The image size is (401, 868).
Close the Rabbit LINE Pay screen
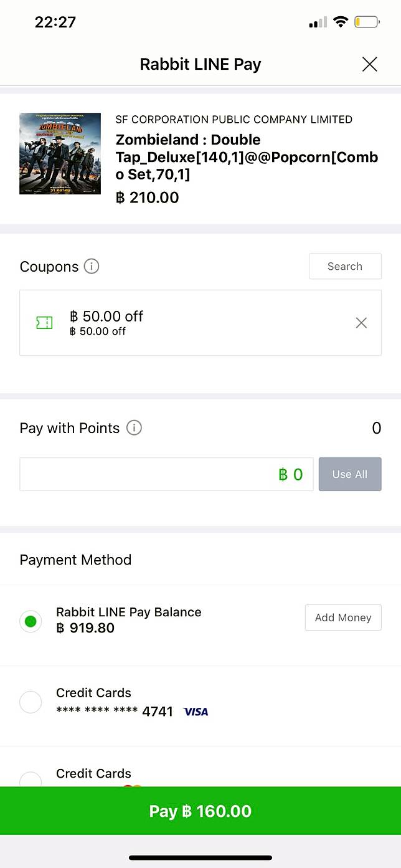(369, 64)
